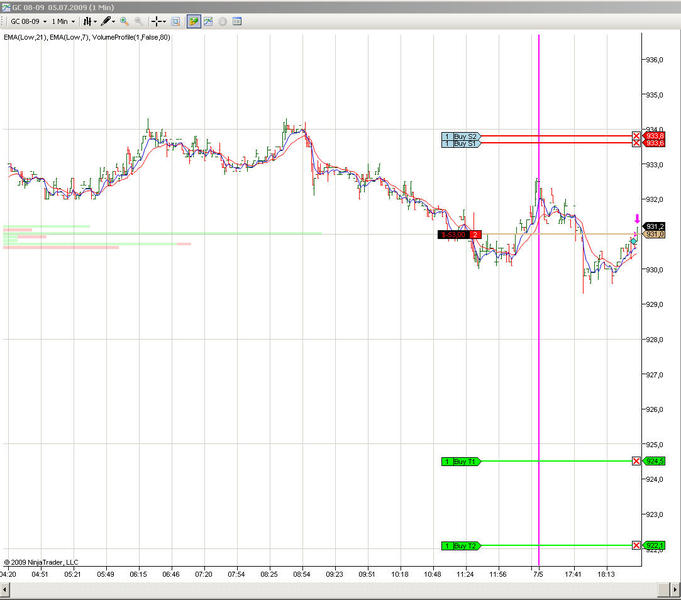681x600 pixels.
Task: Open the data box icon
Action: coord(175,21)
